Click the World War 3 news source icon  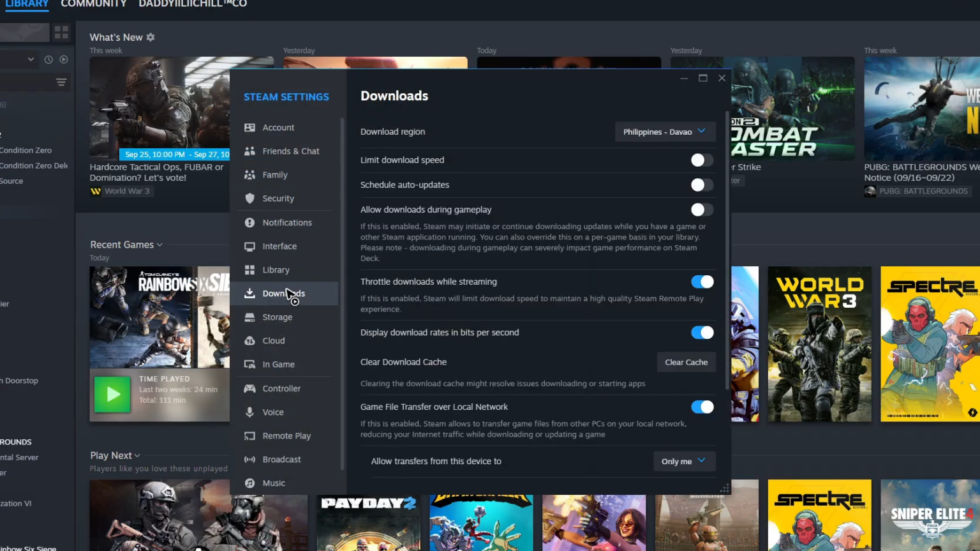pos(96,191)
